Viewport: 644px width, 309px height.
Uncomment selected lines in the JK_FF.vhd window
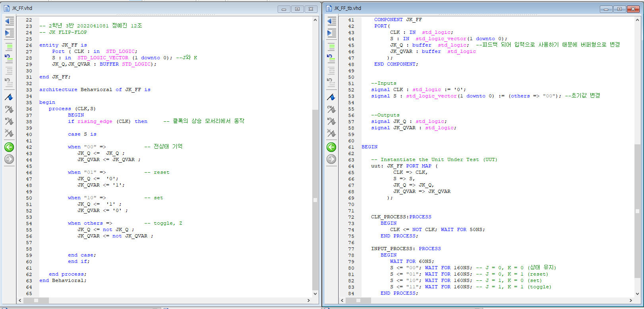9,58
